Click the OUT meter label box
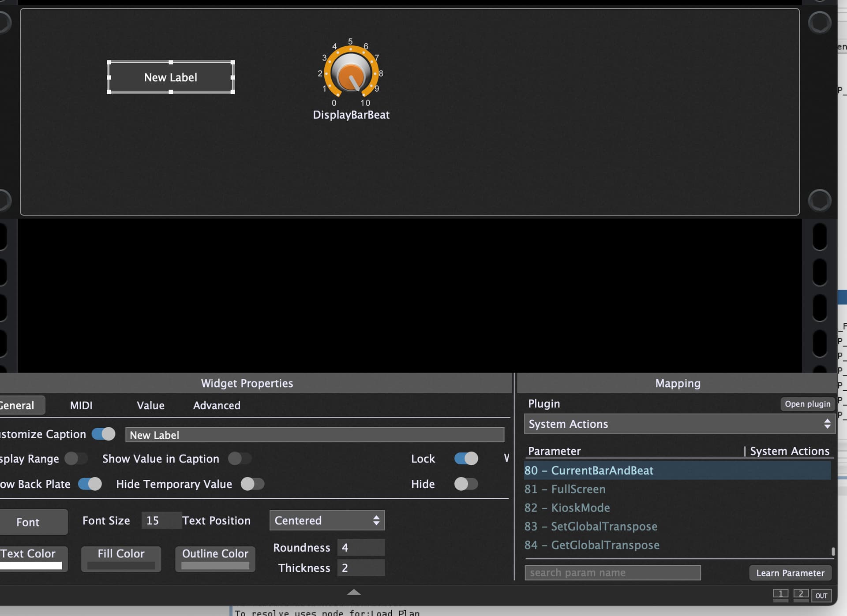Image resolution: width=847 pixels, height=616 pixels. [821, 596]
